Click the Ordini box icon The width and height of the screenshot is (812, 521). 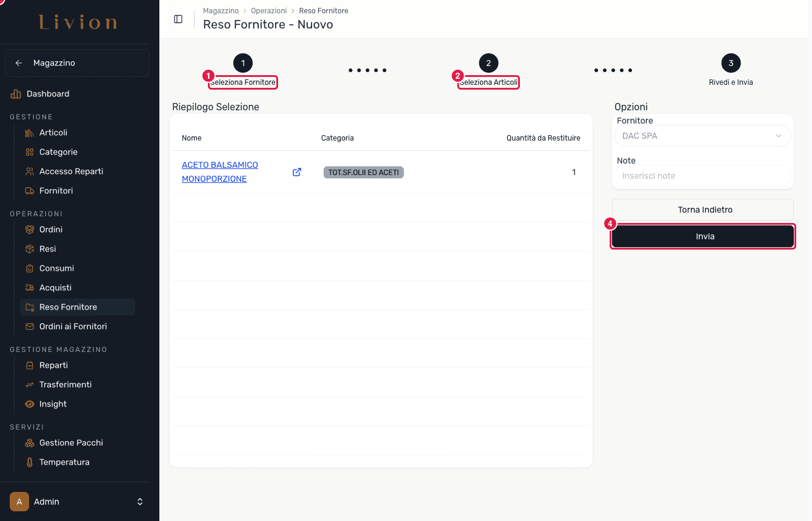click(30, 230)
